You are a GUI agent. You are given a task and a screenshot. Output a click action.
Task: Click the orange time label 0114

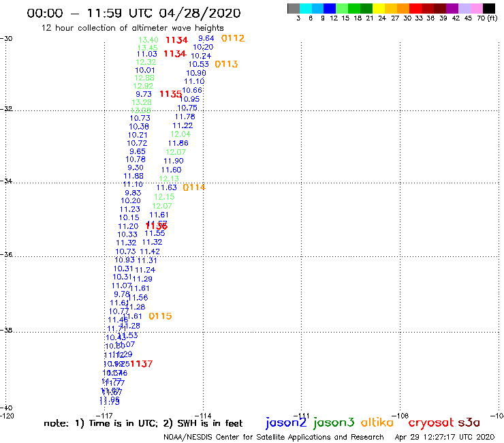click(x=194, y=187)
